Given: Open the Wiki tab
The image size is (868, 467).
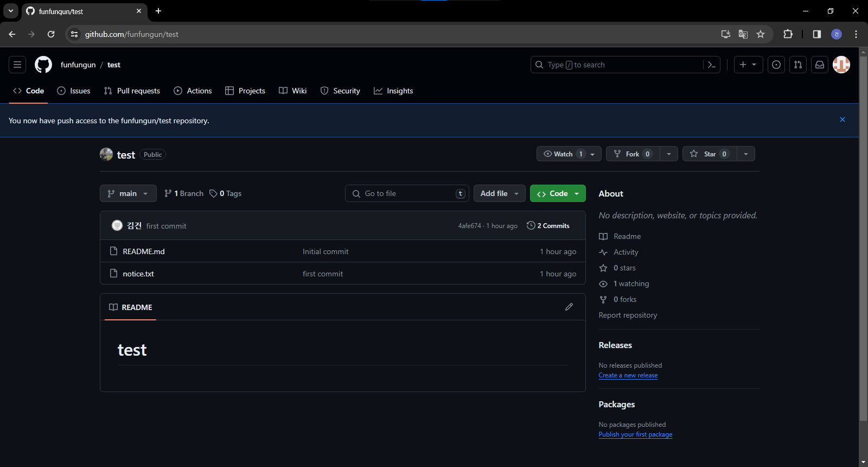Looking at the screenshot, I should (293, 91).
